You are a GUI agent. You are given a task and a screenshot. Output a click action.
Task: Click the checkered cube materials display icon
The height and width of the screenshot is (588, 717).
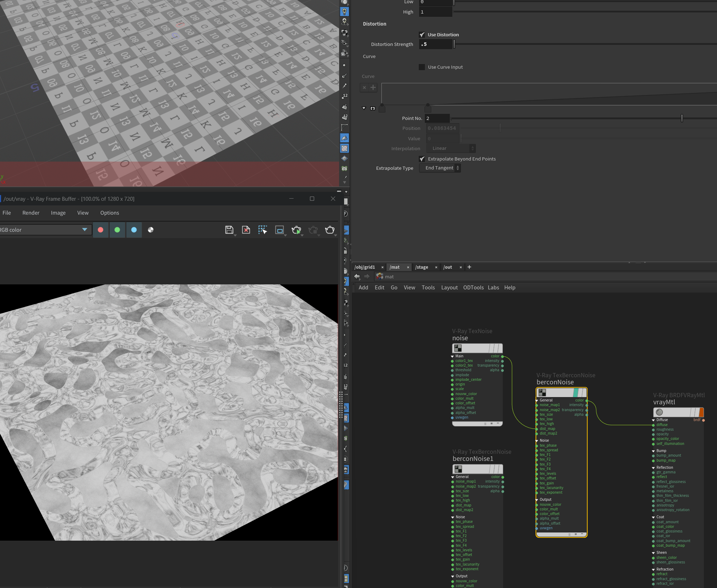pos(344,33)
